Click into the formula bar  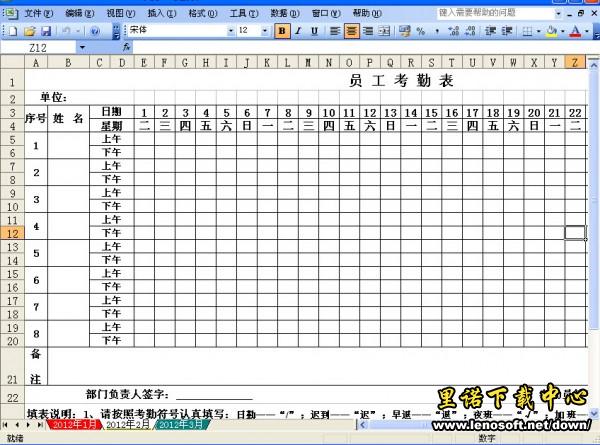click(364, 48)
